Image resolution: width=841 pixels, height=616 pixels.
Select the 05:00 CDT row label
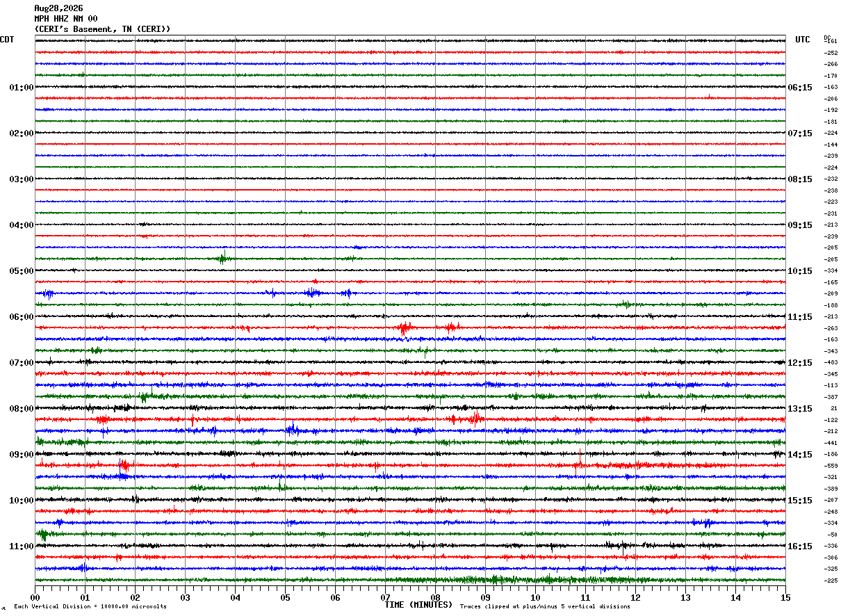[x=22, y=271]
